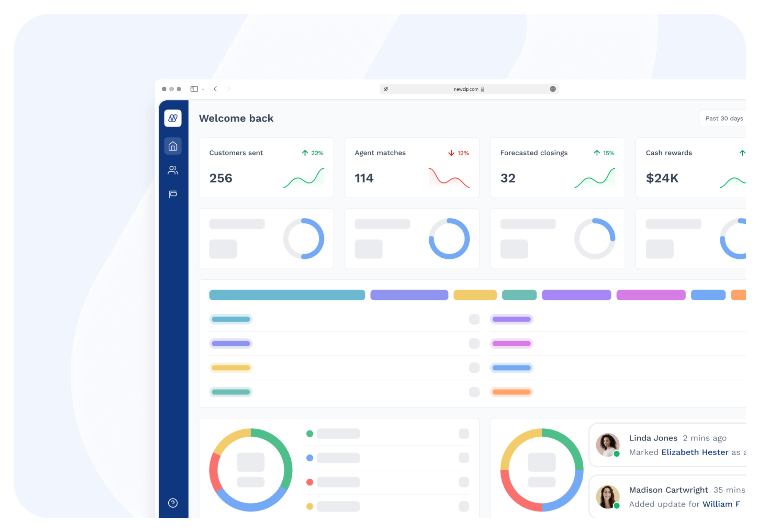Click Linda Jones's avatar photo
Viewport: 760px width, 532px height.
pos(608,445)
